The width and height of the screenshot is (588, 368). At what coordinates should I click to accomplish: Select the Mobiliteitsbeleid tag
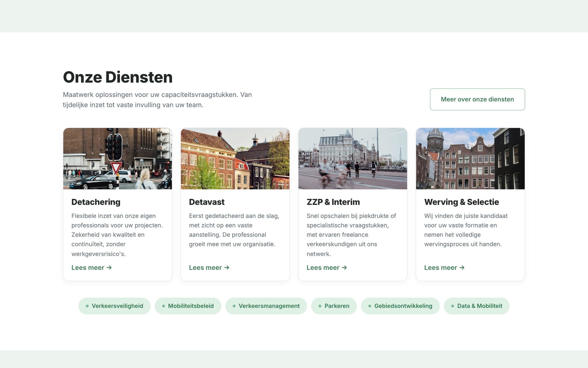tap(188, 306)
